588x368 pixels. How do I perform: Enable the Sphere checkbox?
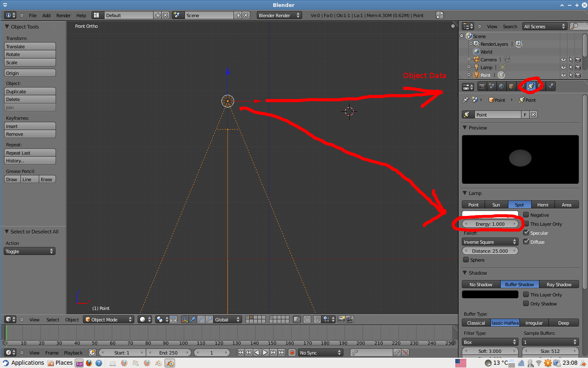pyautogui.click(x=466, y=260)
